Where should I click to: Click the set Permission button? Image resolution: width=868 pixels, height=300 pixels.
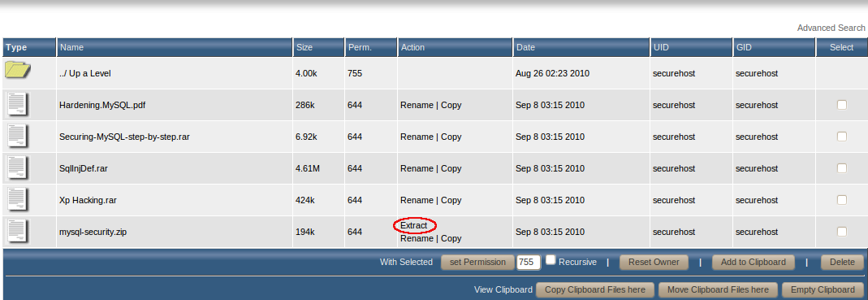click(x=477, y=263)
